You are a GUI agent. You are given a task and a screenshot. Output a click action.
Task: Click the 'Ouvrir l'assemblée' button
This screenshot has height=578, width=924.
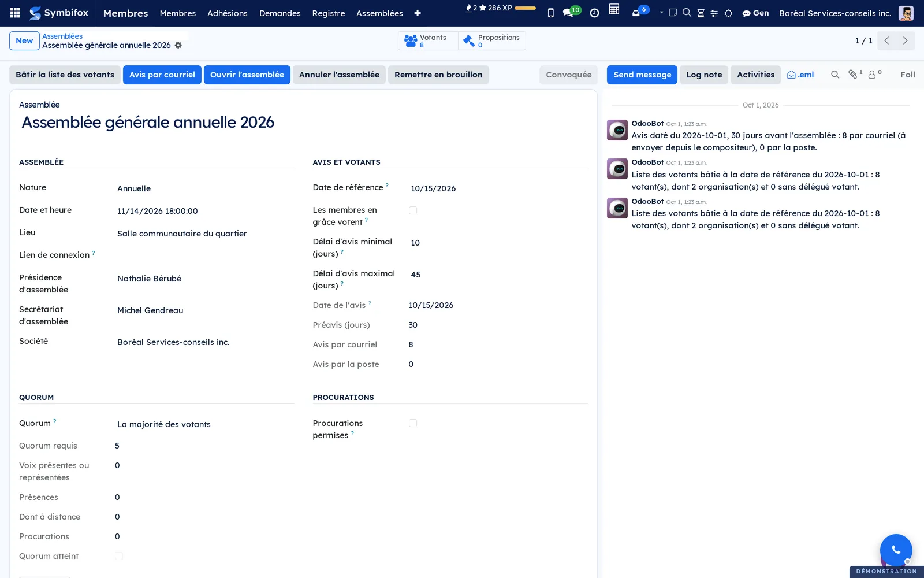pyautogui.click(x=247, y=75)
